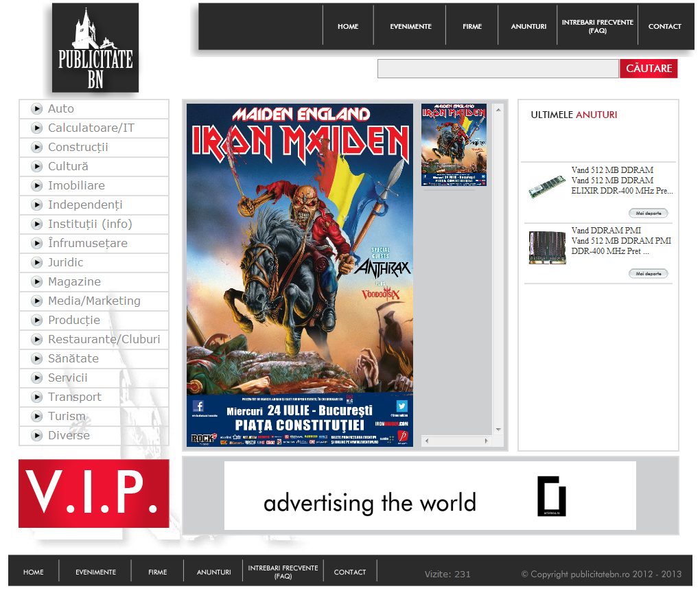Click the arrow icon beside Turism
The image size is (700, 591).
[36, 415]
